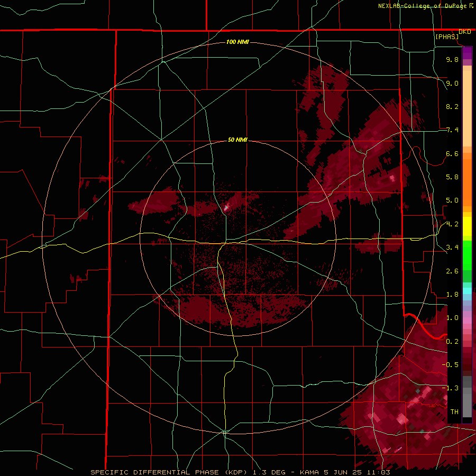Image resolution: width=476 pixels, height=476 pixels.
Task: Click the -1.3 scale value
Action: tap(450, 388)
